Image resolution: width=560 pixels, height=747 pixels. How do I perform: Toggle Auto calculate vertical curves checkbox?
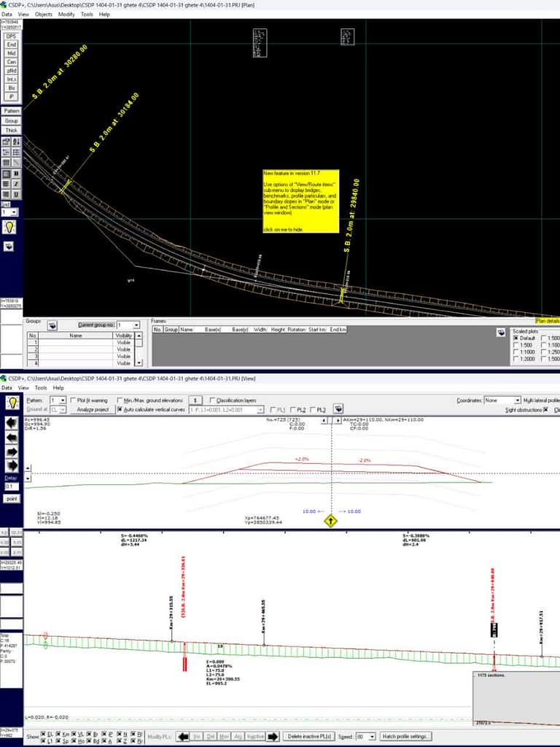(120, 410)
